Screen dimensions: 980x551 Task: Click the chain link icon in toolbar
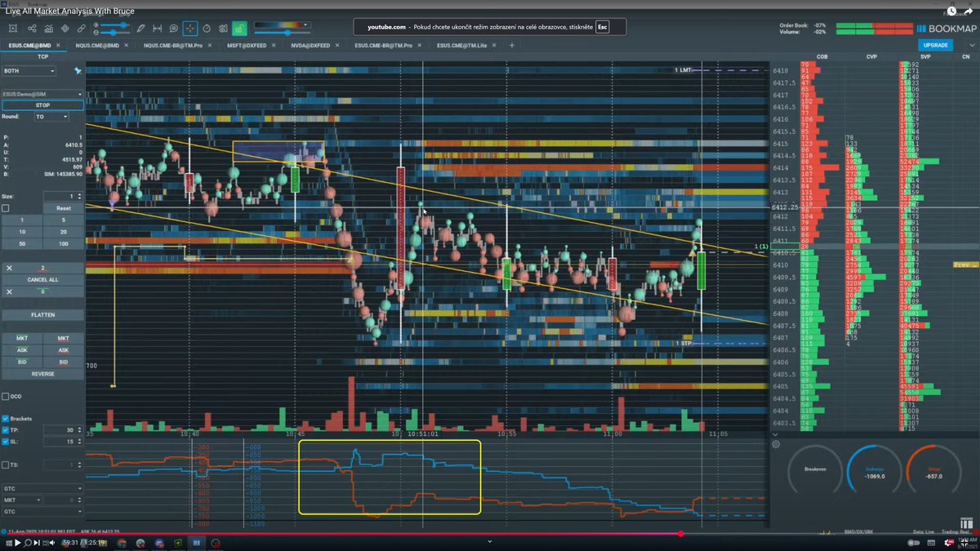[81, 29]
